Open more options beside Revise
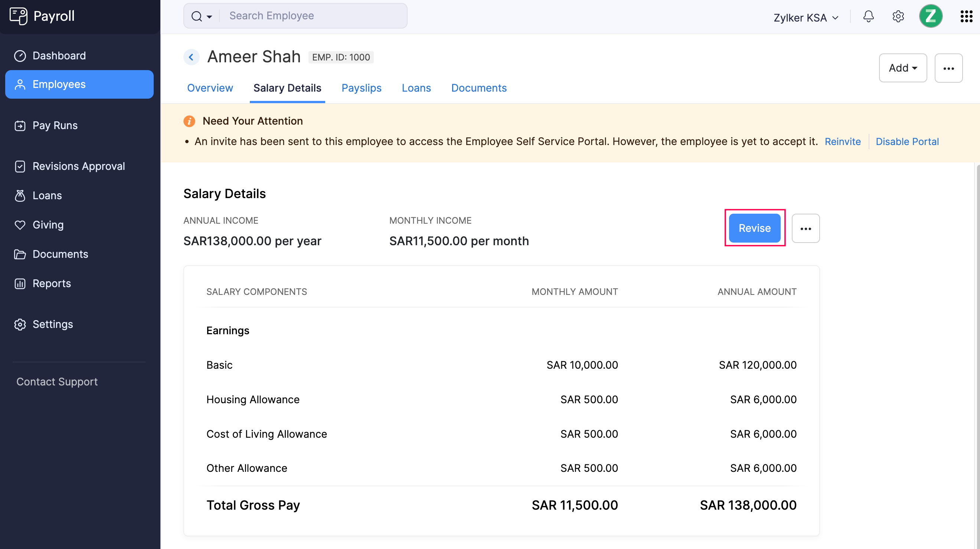980x549 pixels. [806, 228]
